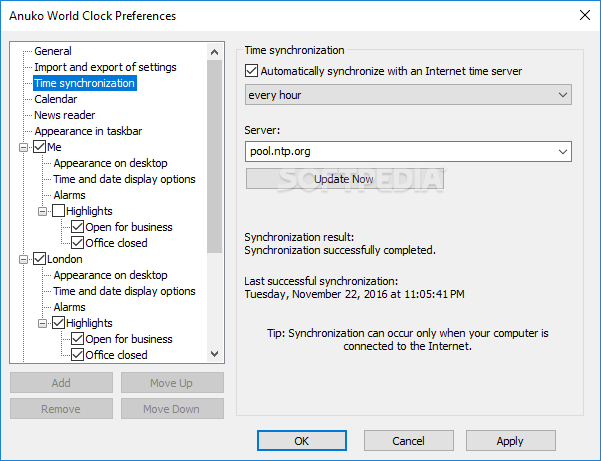The height and width of the screenshot is (461, 601).
Task: Click the tree scrollbar up arrow
Action: [x=215, y=52]
